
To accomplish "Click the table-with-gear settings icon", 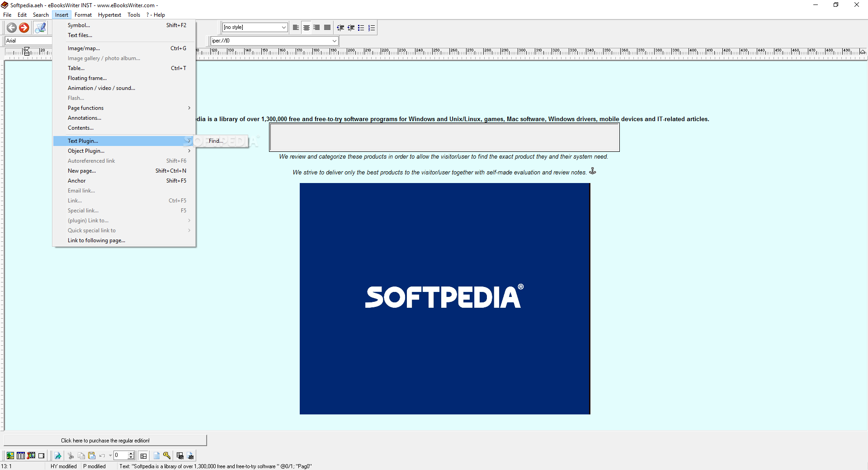I will 180,456.
